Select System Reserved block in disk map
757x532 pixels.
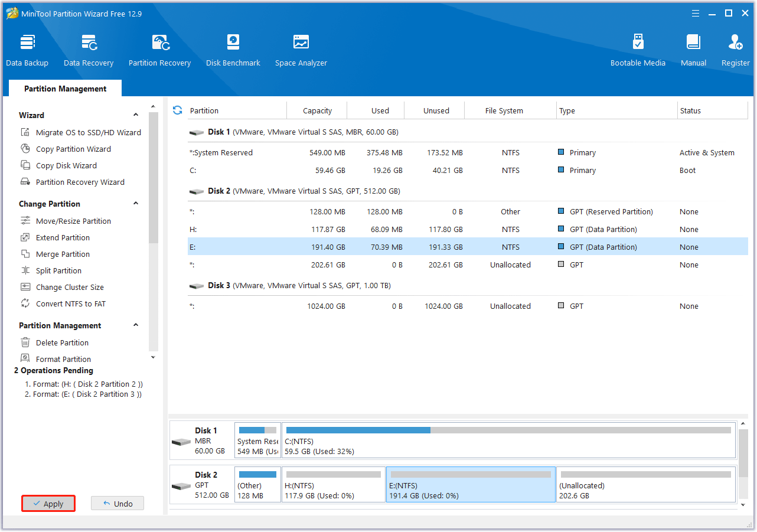pos(257,440)
